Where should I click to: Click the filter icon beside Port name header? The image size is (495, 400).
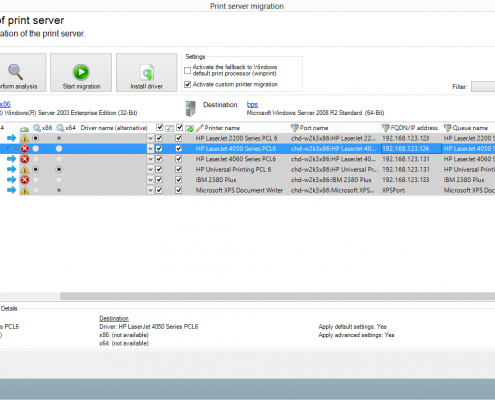pos(294,128)
